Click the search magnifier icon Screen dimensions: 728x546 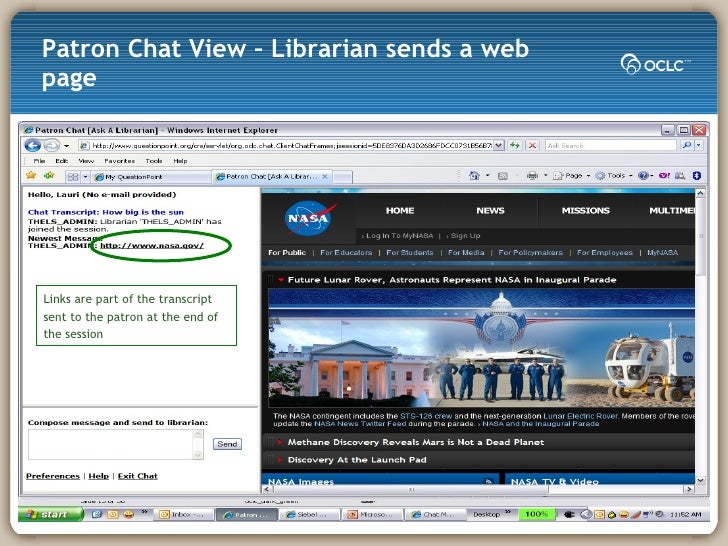coord(687,145)
